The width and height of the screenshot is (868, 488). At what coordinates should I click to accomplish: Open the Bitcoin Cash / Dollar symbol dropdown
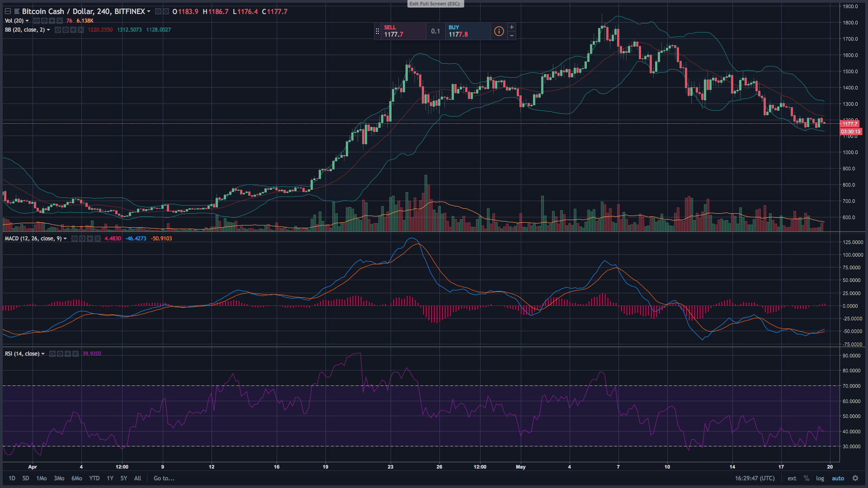pyautogui.click(x=149, y=11)
